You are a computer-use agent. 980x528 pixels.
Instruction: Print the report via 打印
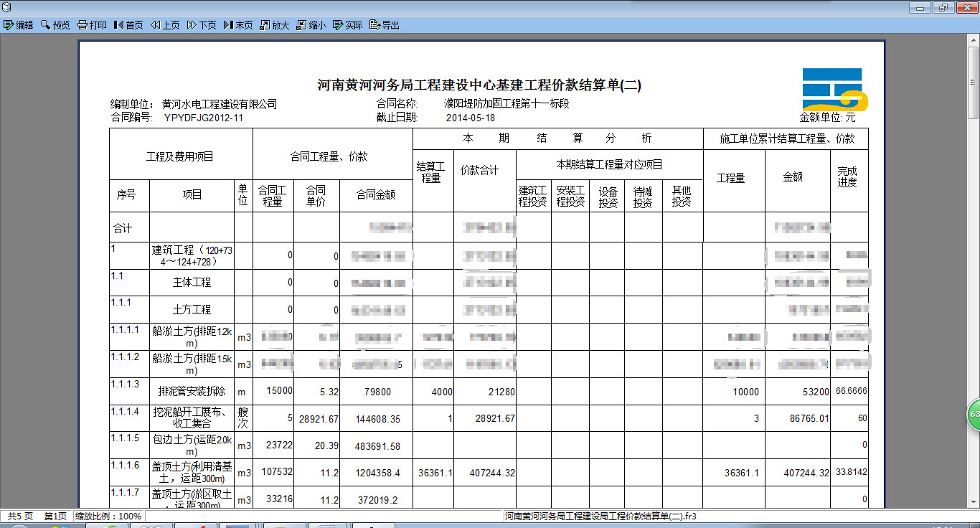pos(92,25)
